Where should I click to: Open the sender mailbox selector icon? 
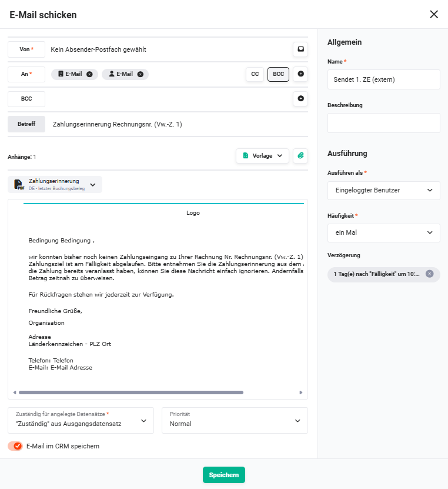[x=300, y=49]
